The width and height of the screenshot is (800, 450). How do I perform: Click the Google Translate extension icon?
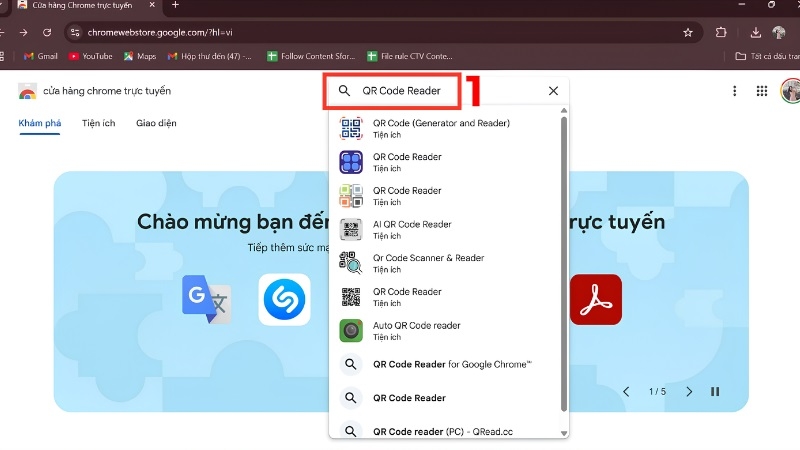click(207, 299)
